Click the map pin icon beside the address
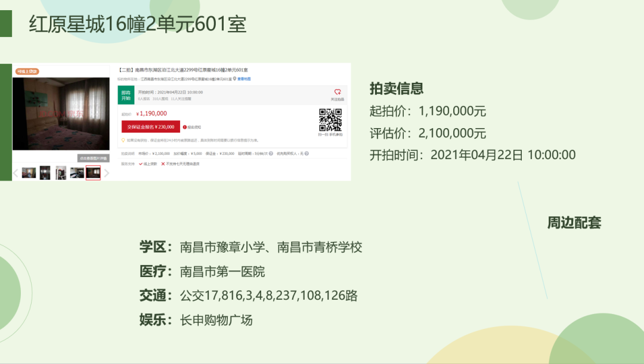The width and height of the screenshot is (644, 364). pyautogui.click(x=235, y=79)
